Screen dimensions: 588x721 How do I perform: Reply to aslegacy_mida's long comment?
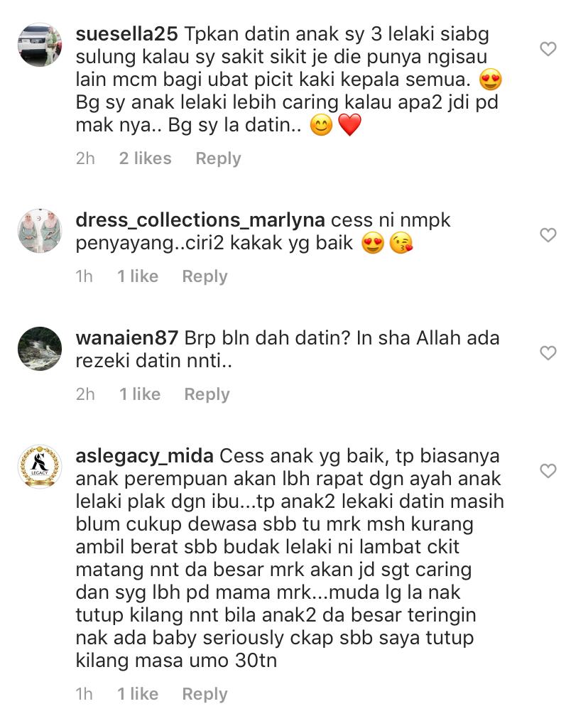(205, 694)
